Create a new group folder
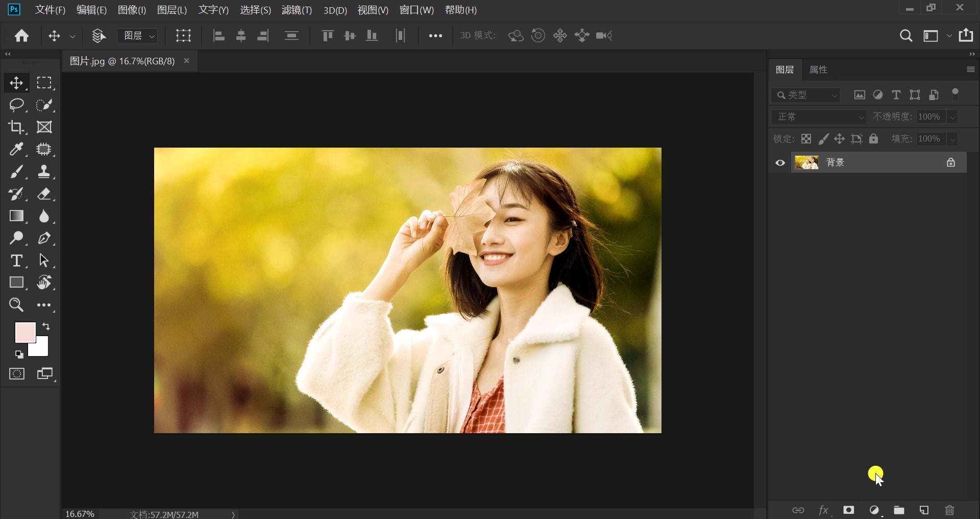Screen dimensions: 980x519 (899, 510)
